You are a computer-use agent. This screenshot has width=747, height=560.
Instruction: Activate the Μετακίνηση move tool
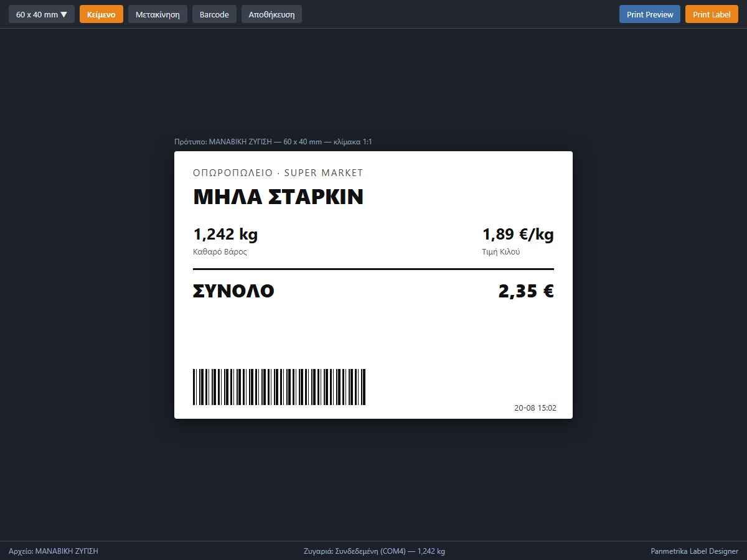click(x=157, y=14)
